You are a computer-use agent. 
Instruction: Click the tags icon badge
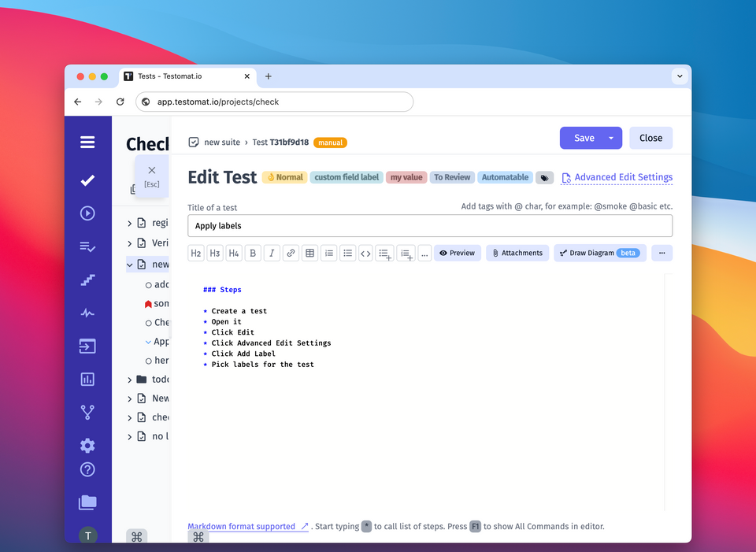pos(544,178)
